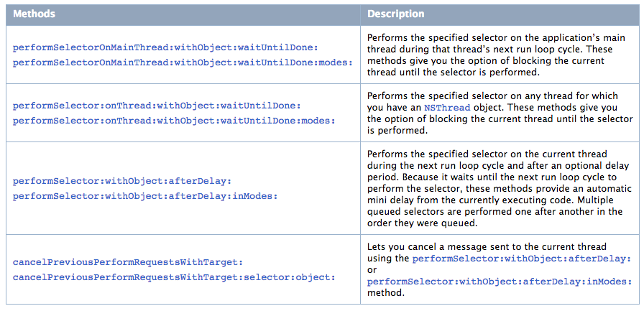Open performSelectorOnMainThread:withObject:waitUntilDone: link without modes

pos(165,47)
